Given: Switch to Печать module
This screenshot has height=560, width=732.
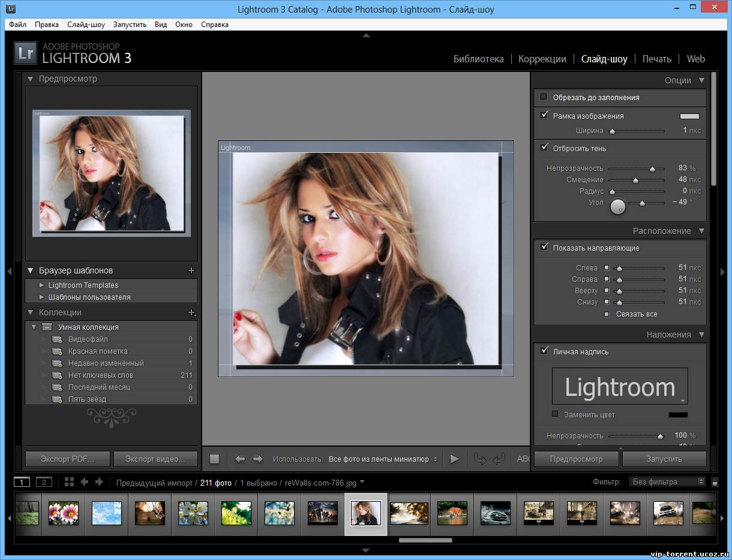Looking at the screenshot, I should (657, 59).
